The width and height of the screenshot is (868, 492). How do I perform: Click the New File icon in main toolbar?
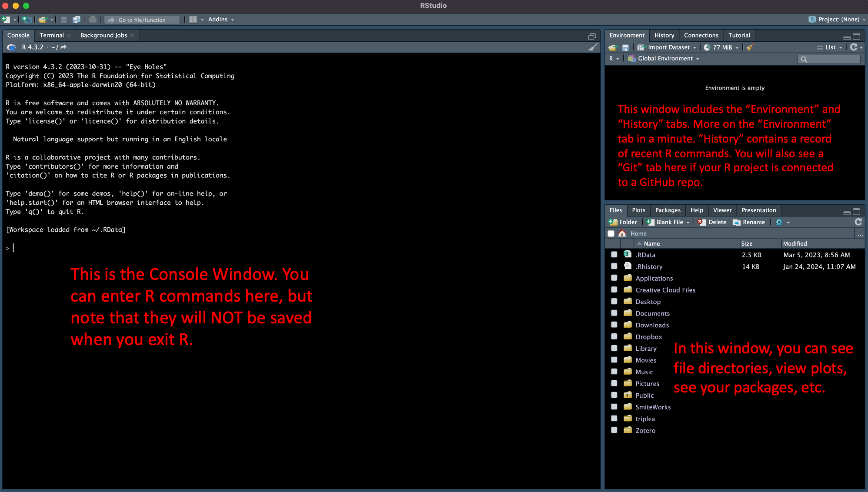[x=6, y=20]
